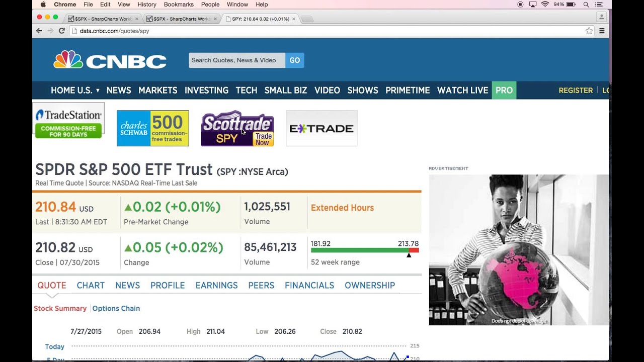Click the Charles Schwab 500 trades ad
The height and width of the screenshot is (362, 644).
pos(153,128)
